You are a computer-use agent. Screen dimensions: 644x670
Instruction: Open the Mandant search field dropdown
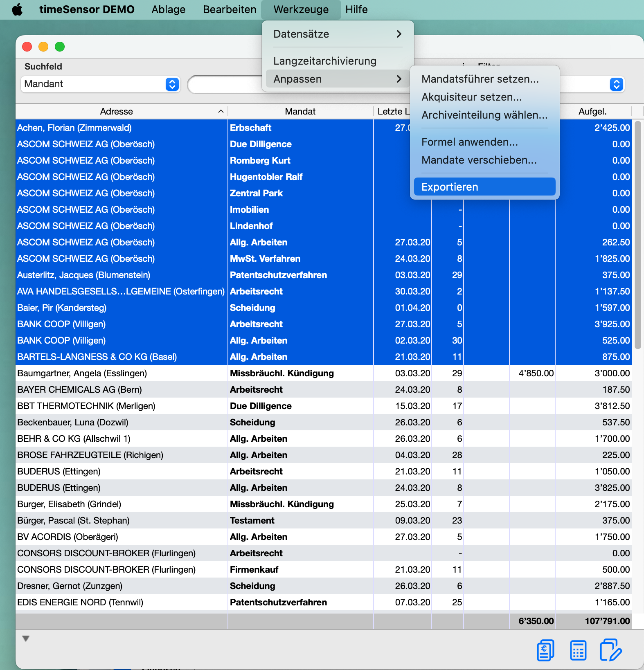coord(100,84)
